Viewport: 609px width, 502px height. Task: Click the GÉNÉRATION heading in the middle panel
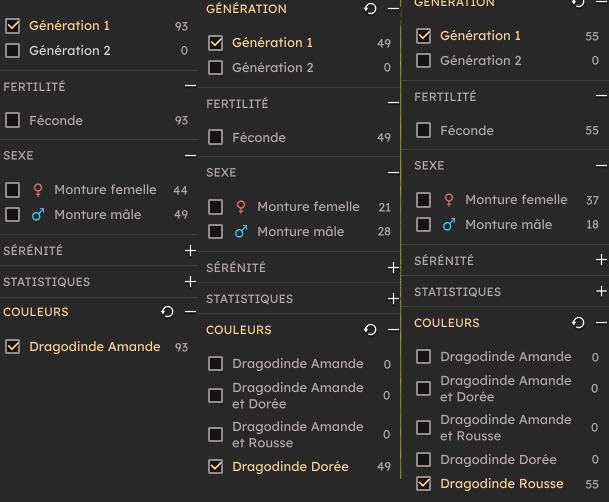[246, 9]
